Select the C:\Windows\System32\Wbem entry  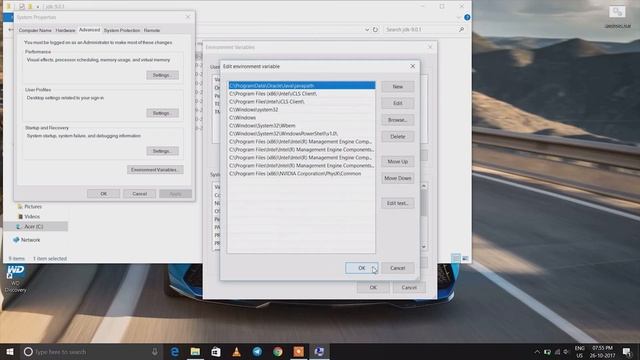click(x=302, y=125)
